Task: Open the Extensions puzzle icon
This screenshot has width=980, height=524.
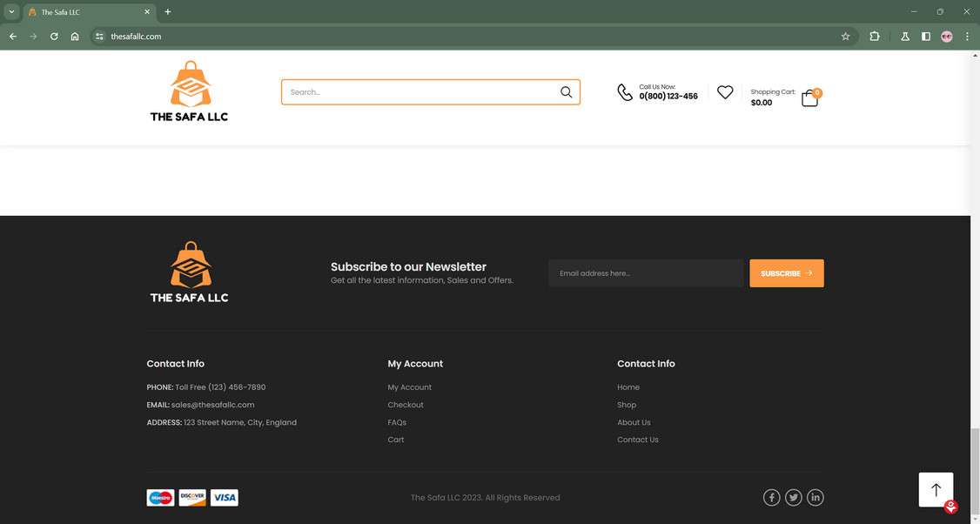Action: (x=875, y=37)
